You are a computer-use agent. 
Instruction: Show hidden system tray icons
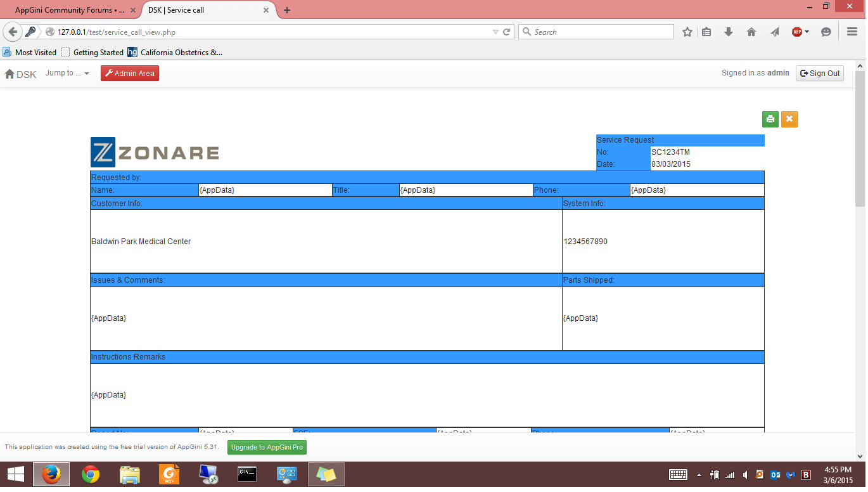[699, 474]
